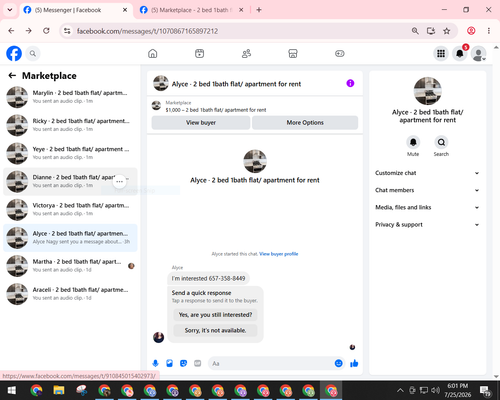Go to the Home feed icon
500x400 pixels.
153,53
